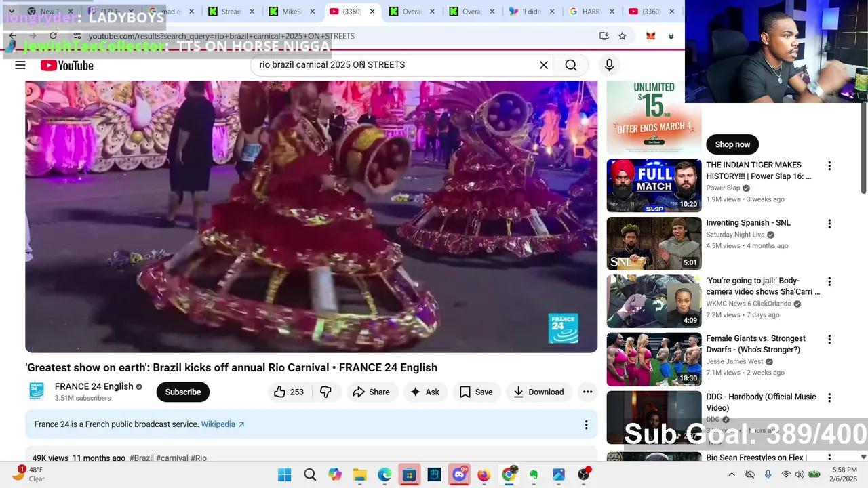
Task: Start voice search with the microphone
Action: 609,65
